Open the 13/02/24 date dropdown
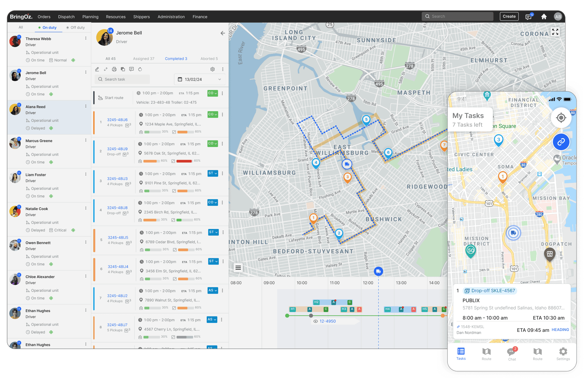This screenshot has width=588, height=382. pos(200,79)
